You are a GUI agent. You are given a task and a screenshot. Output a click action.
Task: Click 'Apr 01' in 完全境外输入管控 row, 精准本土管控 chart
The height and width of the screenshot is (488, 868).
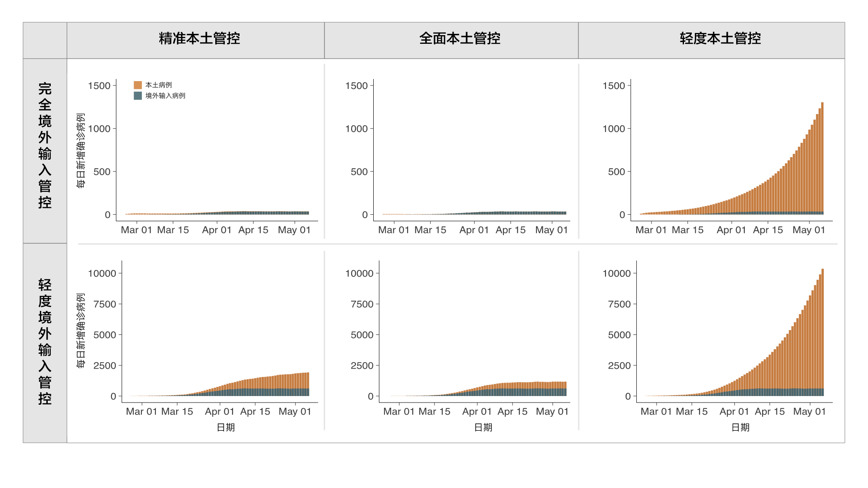217,230
